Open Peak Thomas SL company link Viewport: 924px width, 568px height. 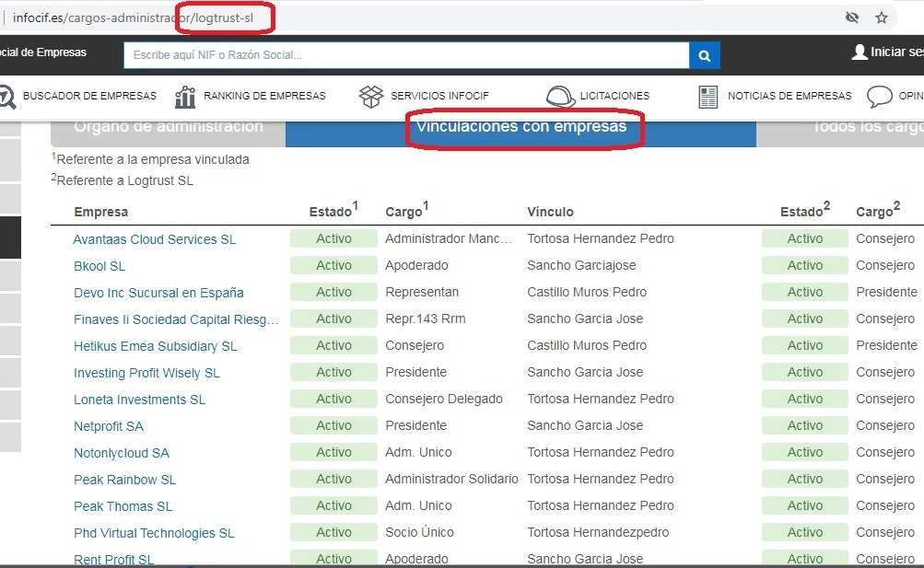tap(123, 506)
